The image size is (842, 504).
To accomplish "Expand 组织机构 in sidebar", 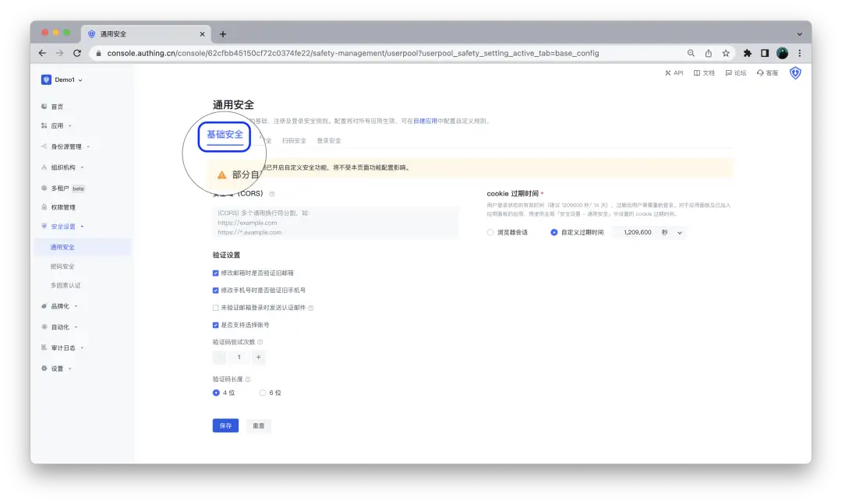I will [63, 167].
